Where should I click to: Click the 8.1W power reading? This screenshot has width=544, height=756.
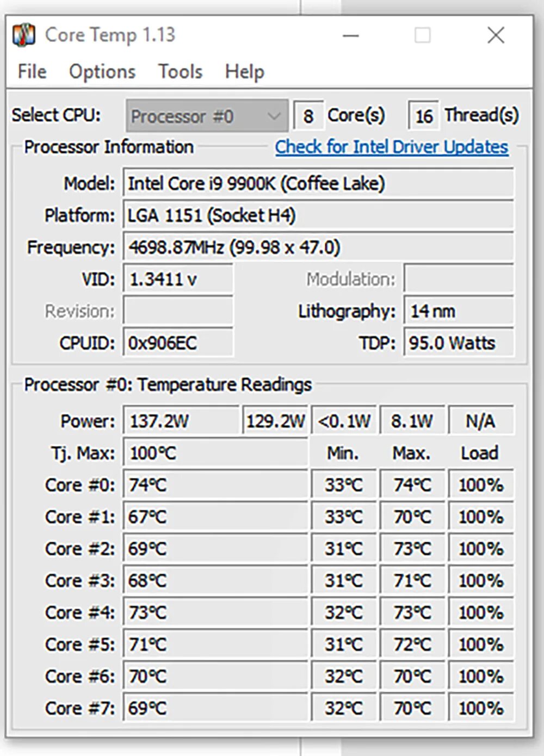412,421
